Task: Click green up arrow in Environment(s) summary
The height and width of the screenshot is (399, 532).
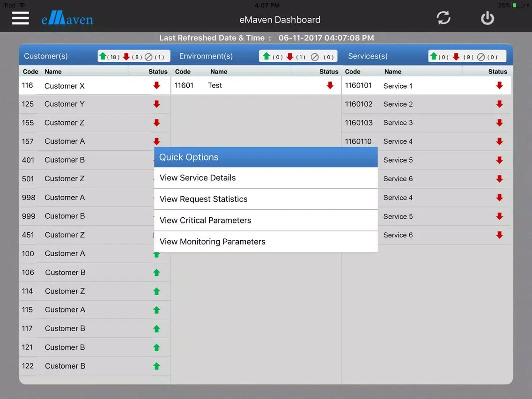Action: click(266, 56)
